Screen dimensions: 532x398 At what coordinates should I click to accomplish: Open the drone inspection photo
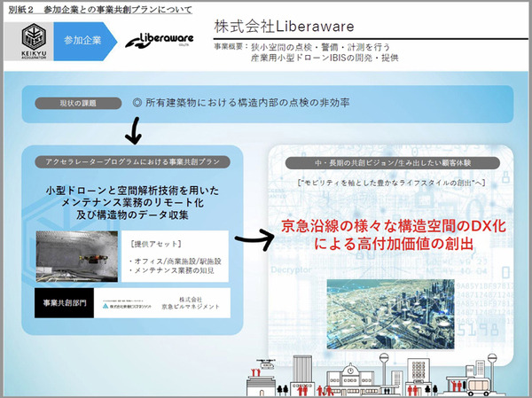(75, 253)
